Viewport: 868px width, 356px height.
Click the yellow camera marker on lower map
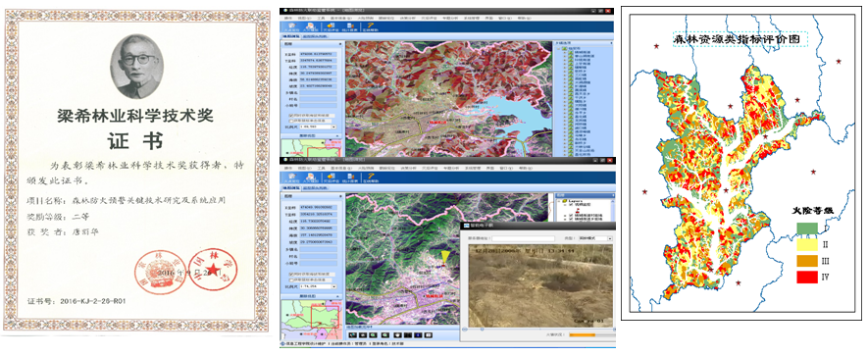(x=446, y=256)
